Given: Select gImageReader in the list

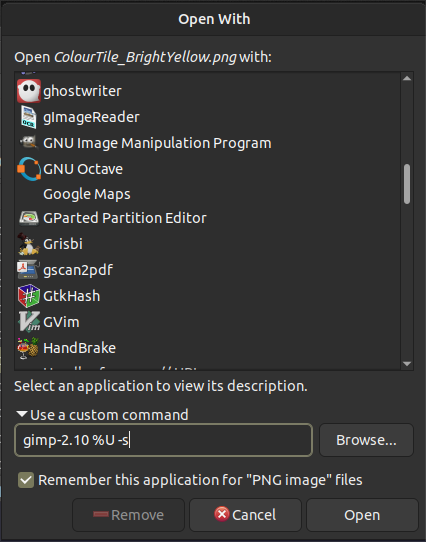Looking at the screenshot, I should [91, 117].
